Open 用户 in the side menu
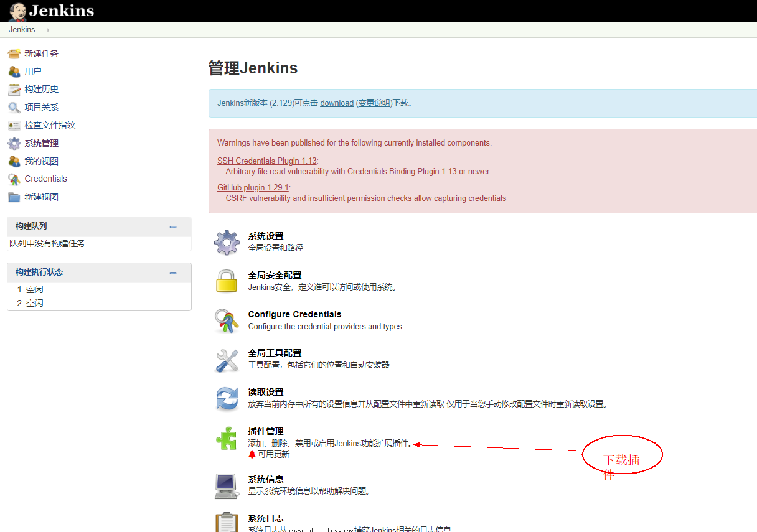The image size is (757, 532). point(33,72)
